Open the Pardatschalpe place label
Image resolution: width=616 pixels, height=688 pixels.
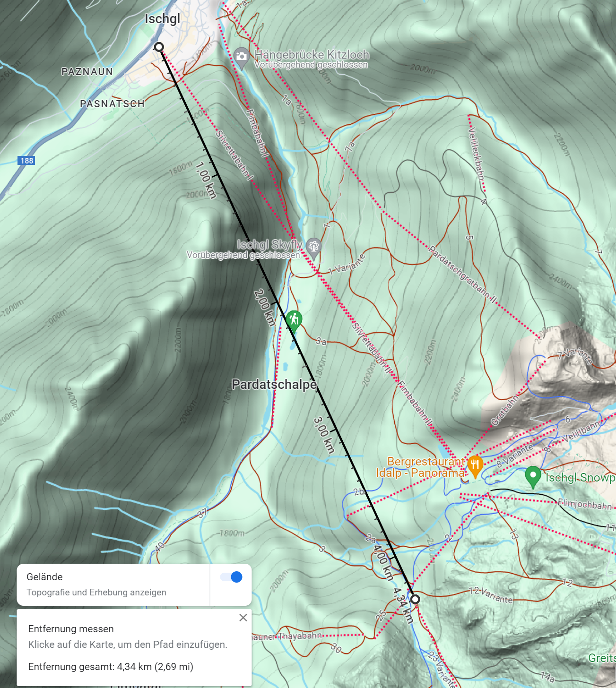274,385
